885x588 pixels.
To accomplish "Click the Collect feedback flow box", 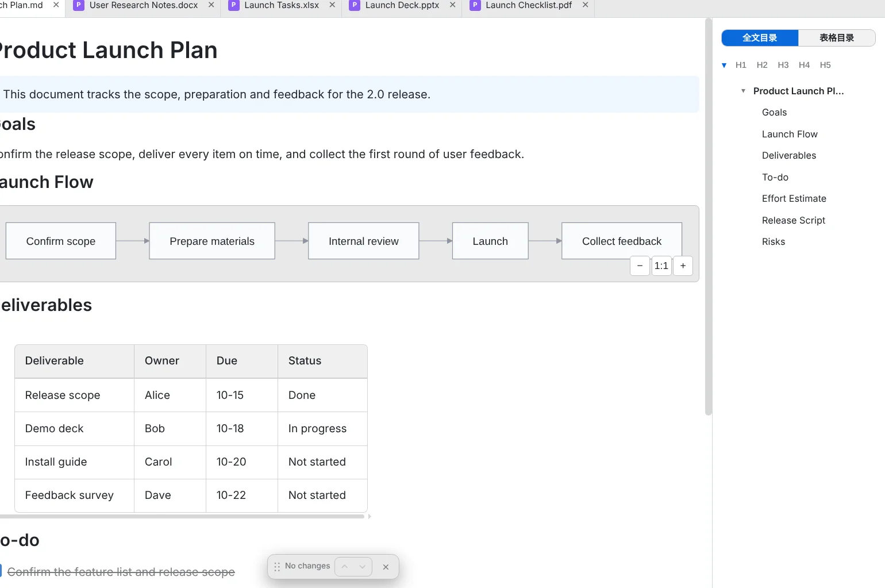I will click(622, 241).
